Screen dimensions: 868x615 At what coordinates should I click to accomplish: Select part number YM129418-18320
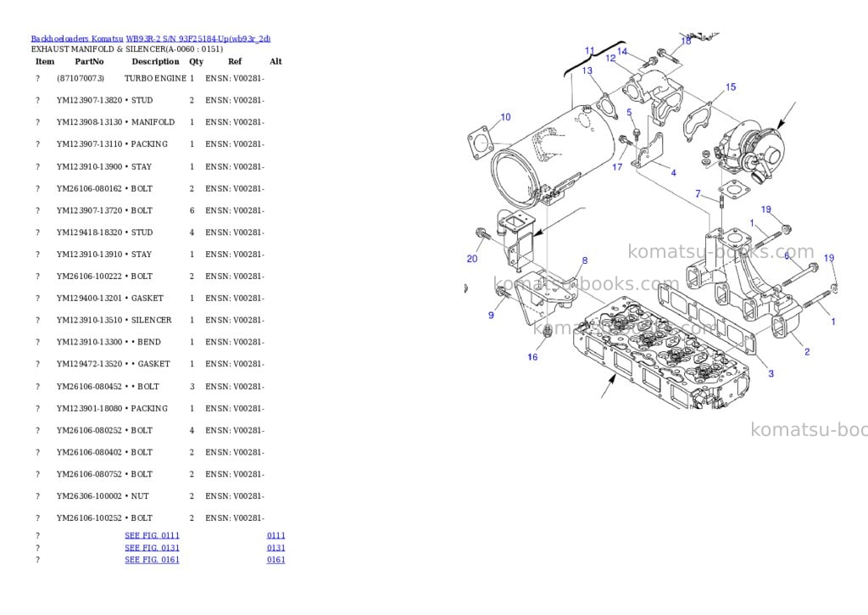89,232
